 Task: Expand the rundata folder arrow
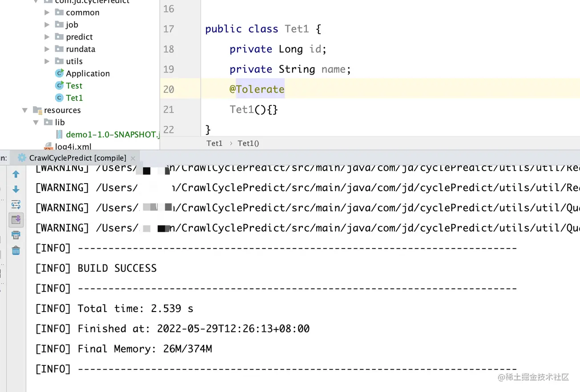47,49
